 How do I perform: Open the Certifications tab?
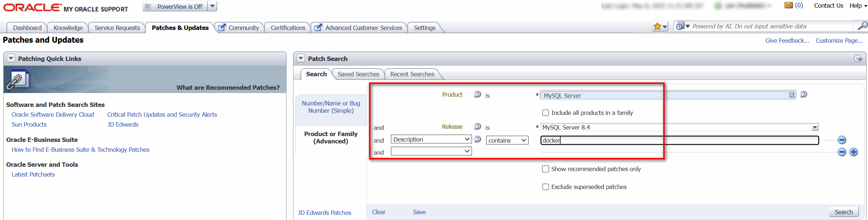pos(288,28)
